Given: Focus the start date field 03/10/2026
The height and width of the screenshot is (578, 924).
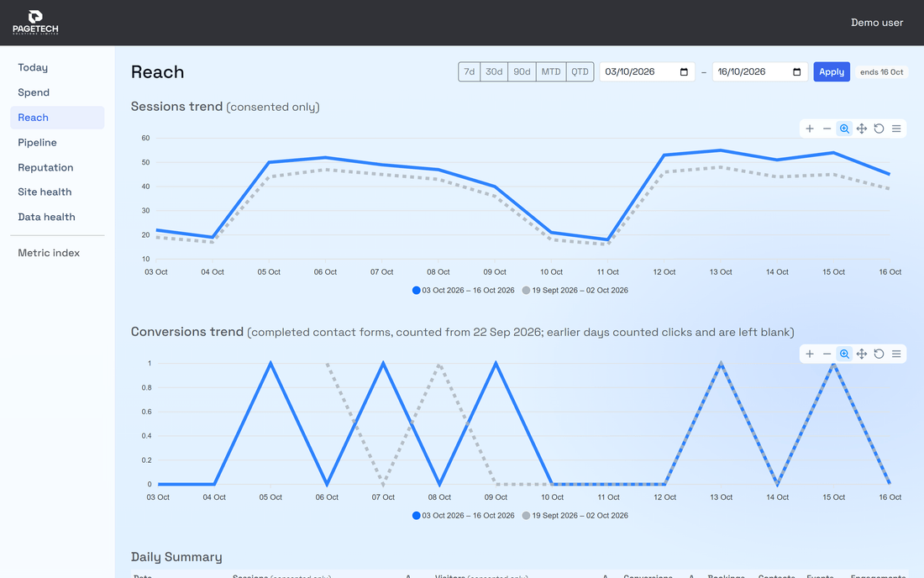Looking at the screenshot, I should coord(647,72).
